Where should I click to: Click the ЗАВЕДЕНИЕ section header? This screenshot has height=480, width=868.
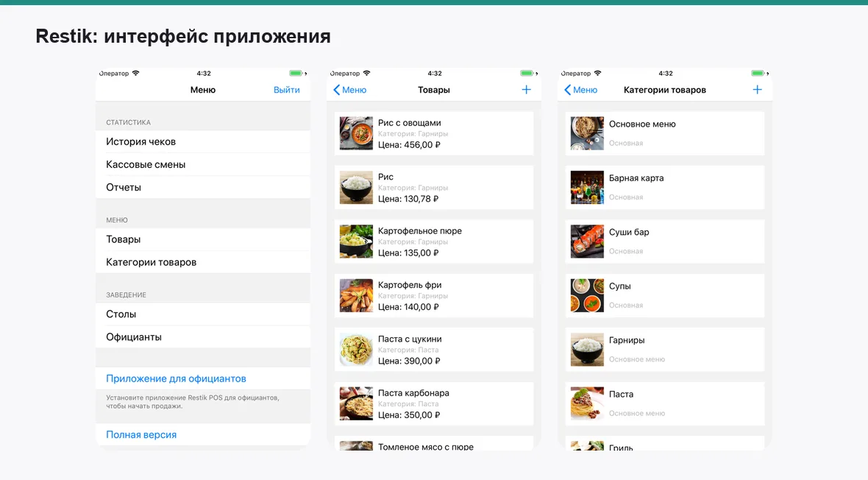click(x=126, y=295)
